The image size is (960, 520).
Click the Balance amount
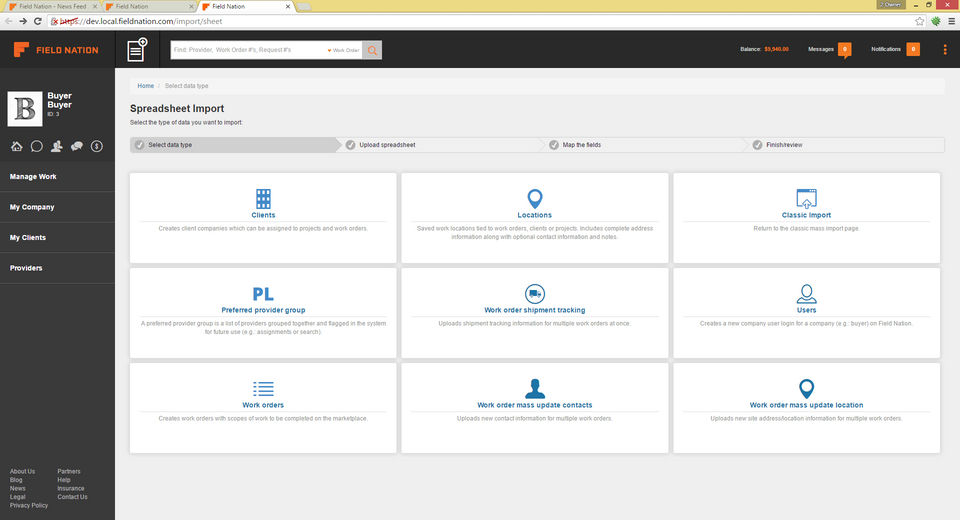coord(776,49)
